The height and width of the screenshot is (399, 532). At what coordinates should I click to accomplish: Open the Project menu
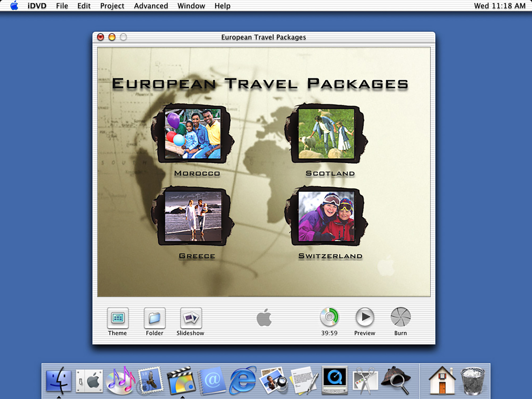pyautogui.click(x=112, y=6)
